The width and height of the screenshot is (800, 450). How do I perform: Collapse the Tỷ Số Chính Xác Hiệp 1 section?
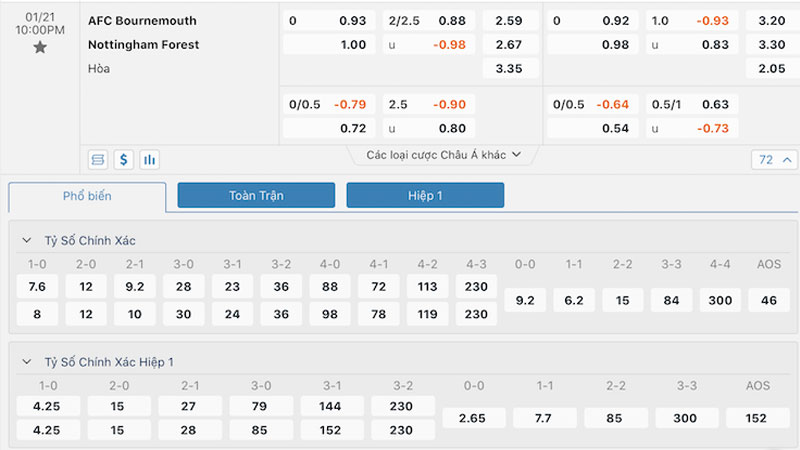25,361
